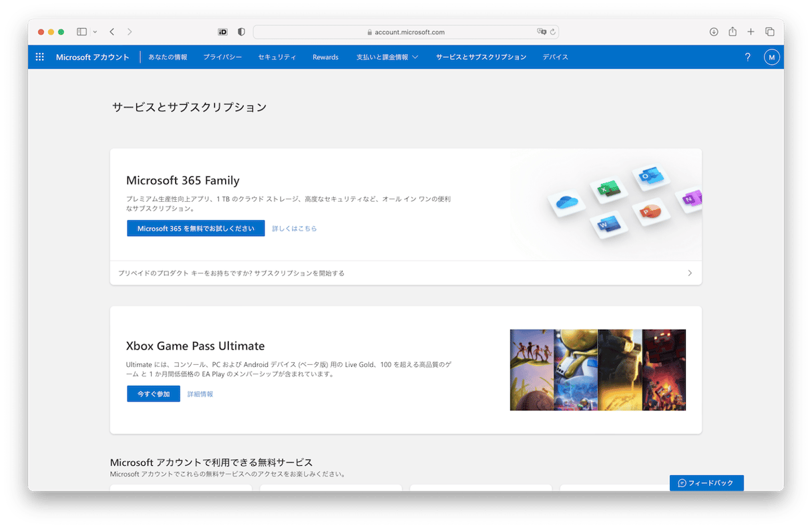Toggle the Safari sidebar icon
Viewport: 812px width, 528px height.
click(x=81, y=31)
